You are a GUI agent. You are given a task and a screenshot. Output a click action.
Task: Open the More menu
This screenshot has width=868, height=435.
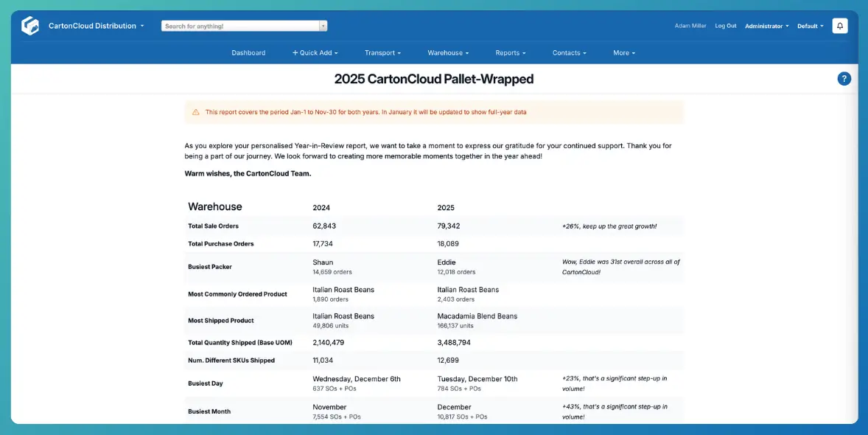624,52
